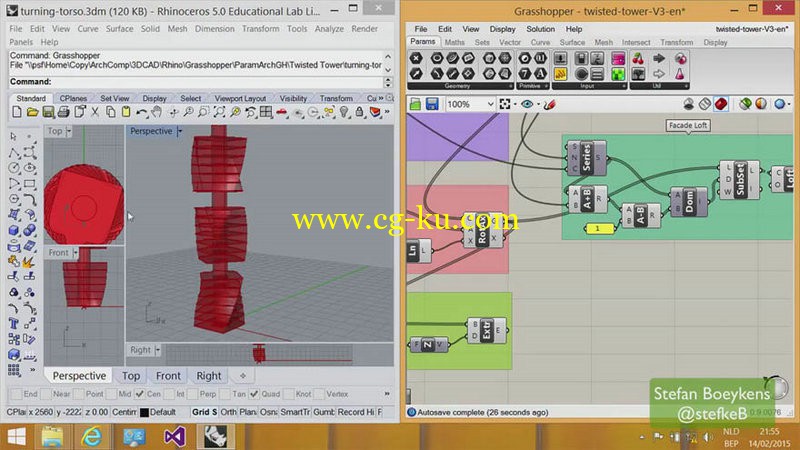Toggle the Knot osnap checkbox

[289, 394]
